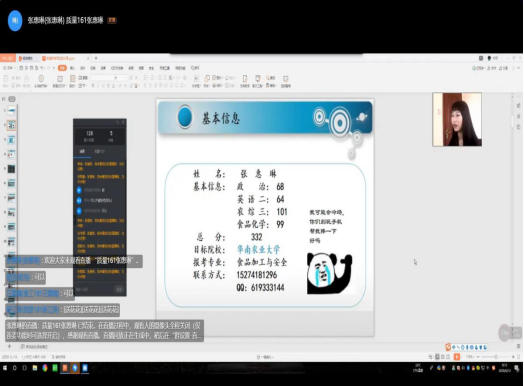Click the New Slide icon in ribbon
Screen dimensions: 524x386
pos(60,79)
